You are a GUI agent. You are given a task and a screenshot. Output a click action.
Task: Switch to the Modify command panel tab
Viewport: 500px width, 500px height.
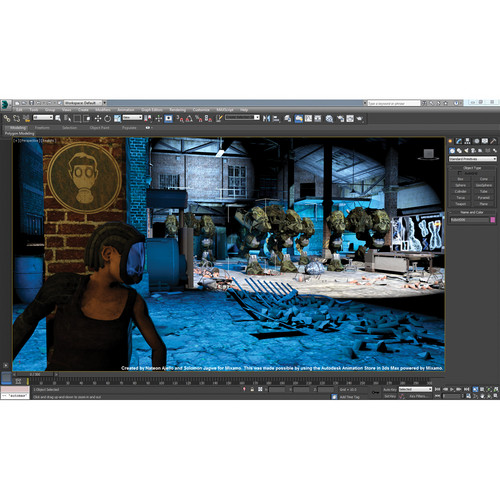(459, 141)
